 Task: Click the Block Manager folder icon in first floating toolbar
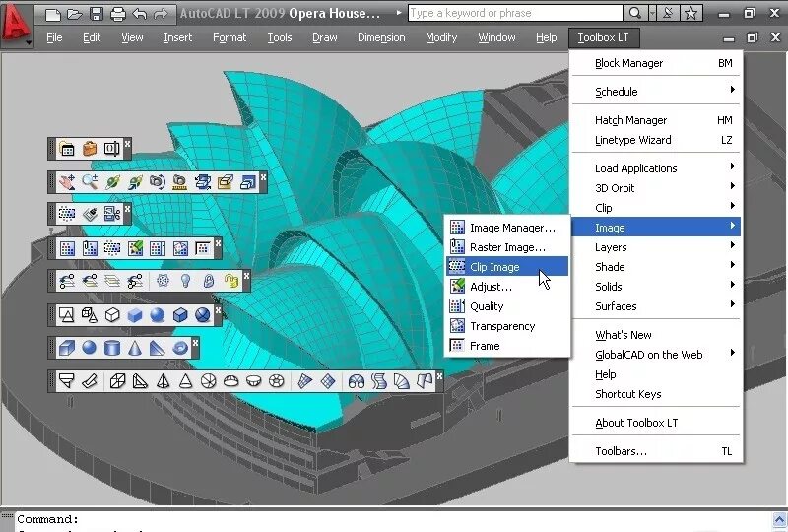tap(67, 149)
